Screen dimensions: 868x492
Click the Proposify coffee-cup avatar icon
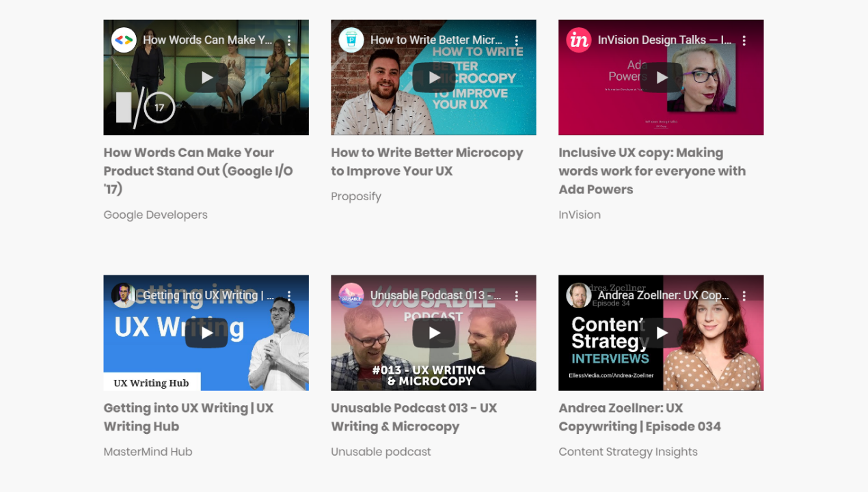(x=351, y=40)
